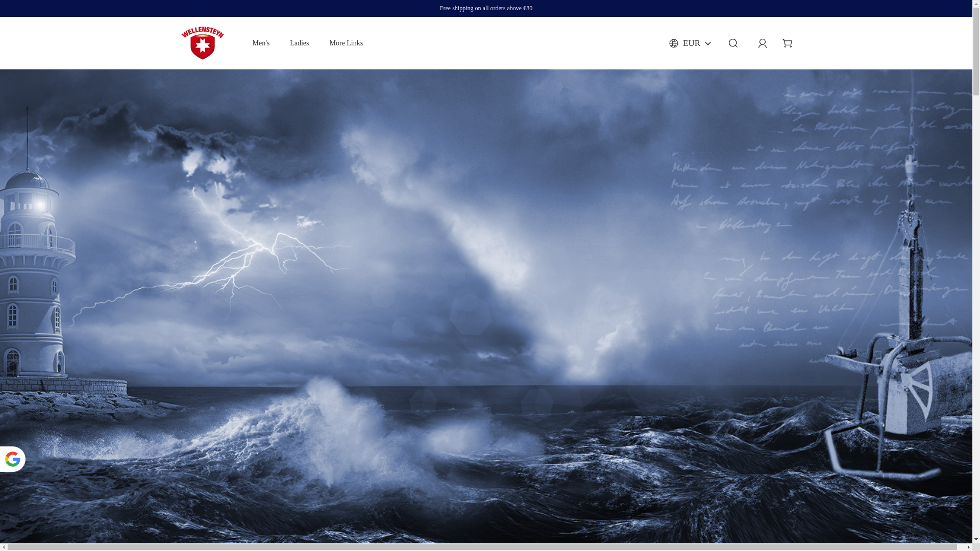Image resolution: width=980 pixels, height=551 pixels.
Task: Click the scroll right arrow
Action: point(968,547)
